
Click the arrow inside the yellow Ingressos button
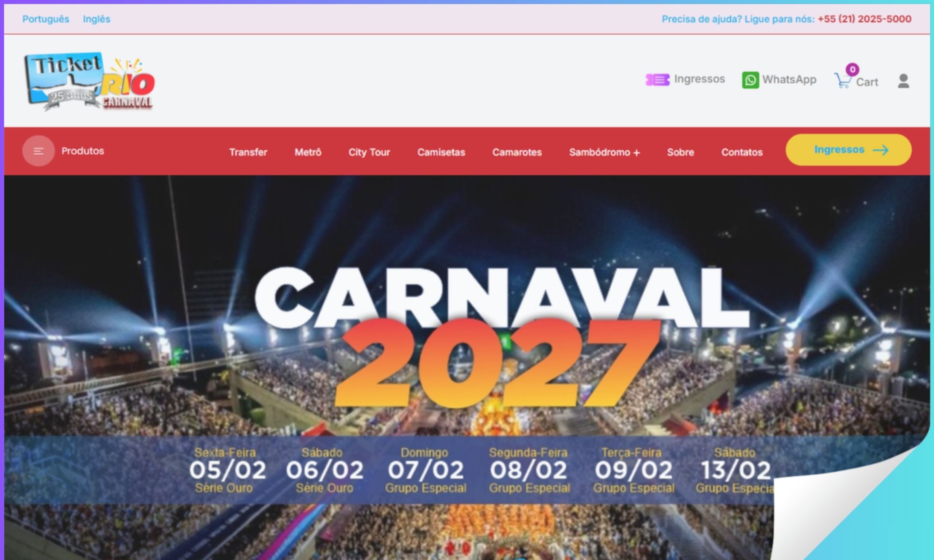tap(881, 150)
